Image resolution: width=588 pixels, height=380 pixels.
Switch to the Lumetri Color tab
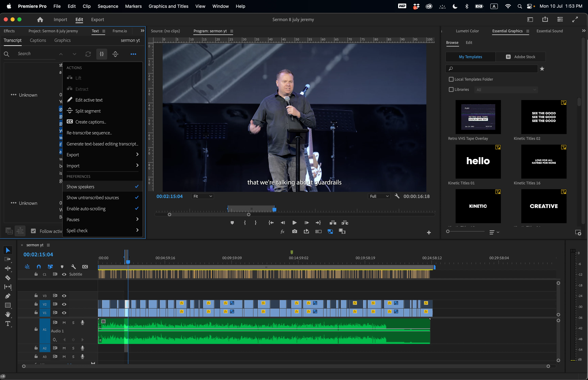(467, 31)
